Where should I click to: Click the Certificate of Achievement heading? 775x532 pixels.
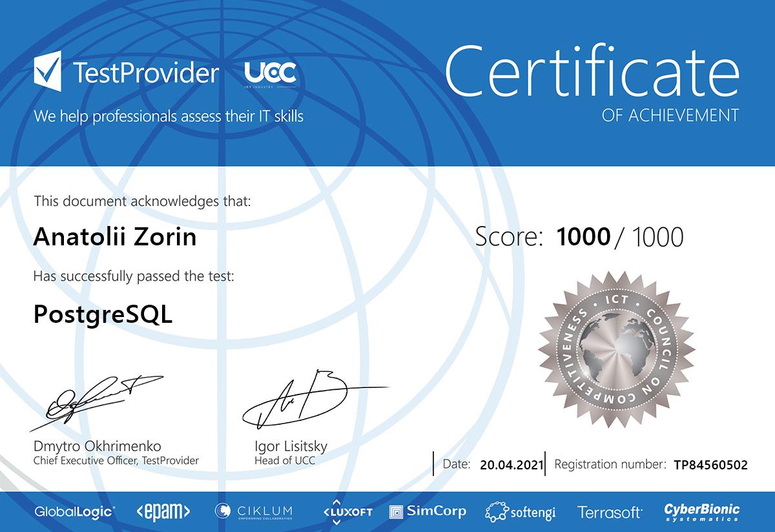point(592,81)
